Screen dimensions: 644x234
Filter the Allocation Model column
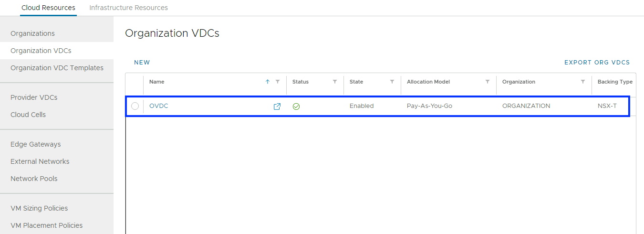(488, 82)
